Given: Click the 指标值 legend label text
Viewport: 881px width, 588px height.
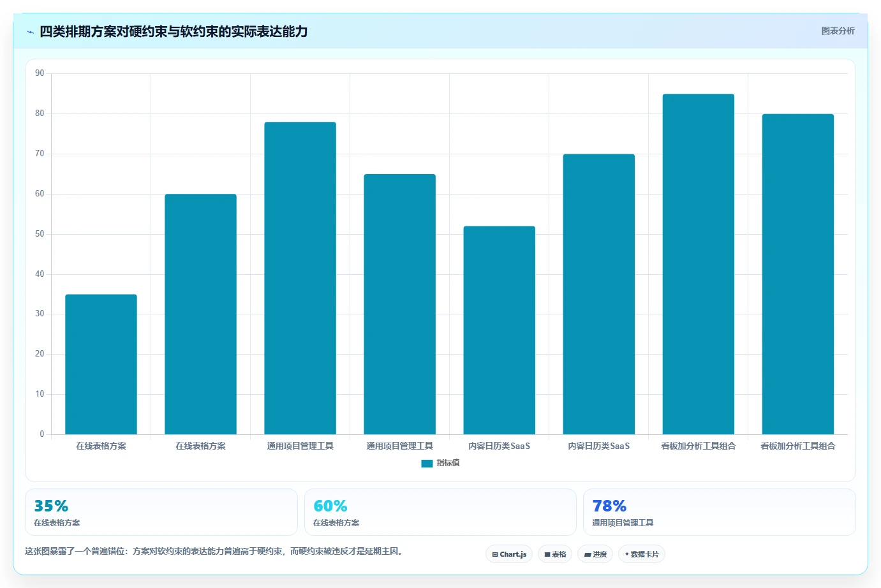Looking at the screenshot, I should pos(448,463).
